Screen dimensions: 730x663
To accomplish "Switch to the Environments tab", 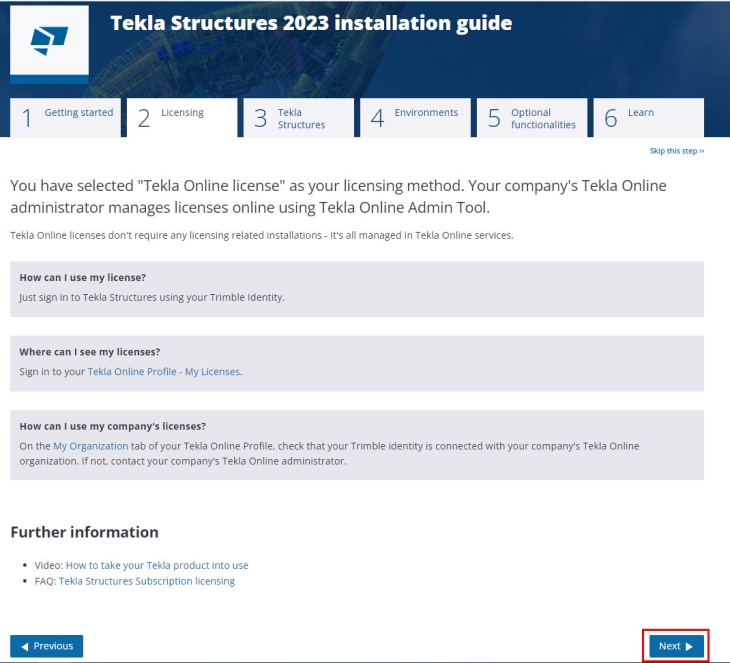I will pos(415,118).
